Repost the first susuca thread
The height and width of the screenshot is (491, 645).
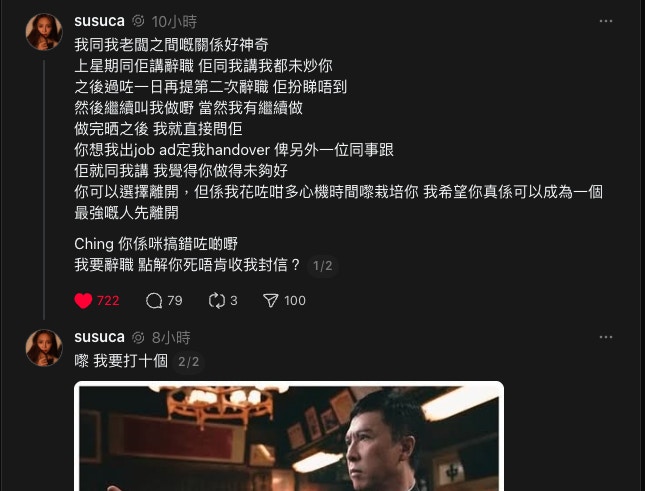pos(216,301)
